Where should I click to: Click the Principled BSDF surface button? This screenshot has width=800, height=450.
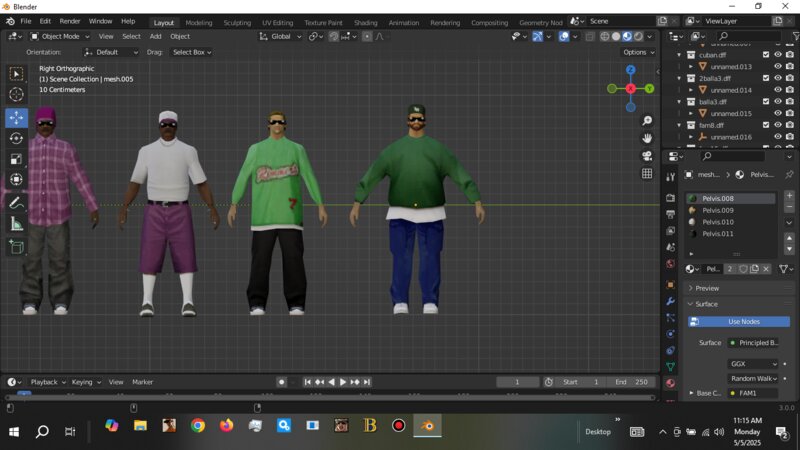753,342
